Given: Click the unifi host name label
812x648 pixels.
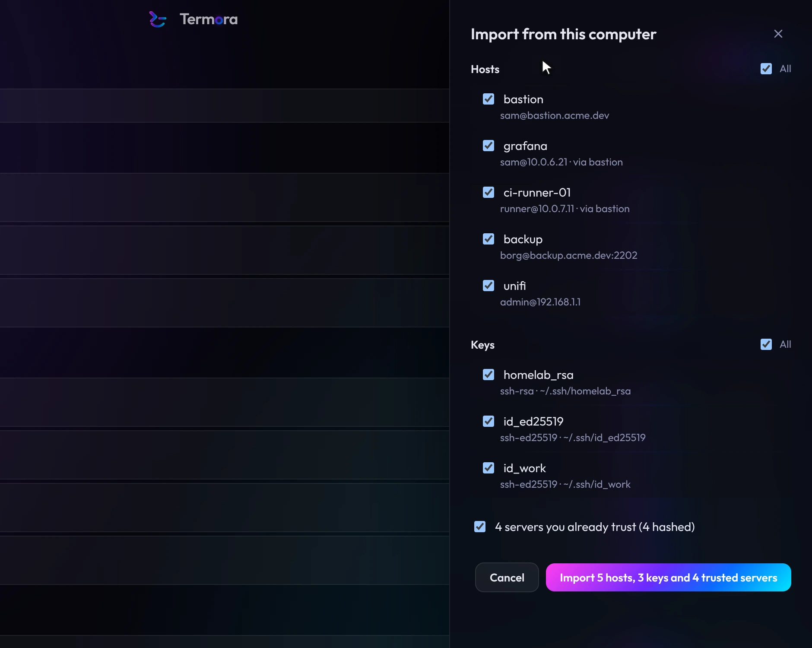Looking at the screenshot, I should coord(515,286).
